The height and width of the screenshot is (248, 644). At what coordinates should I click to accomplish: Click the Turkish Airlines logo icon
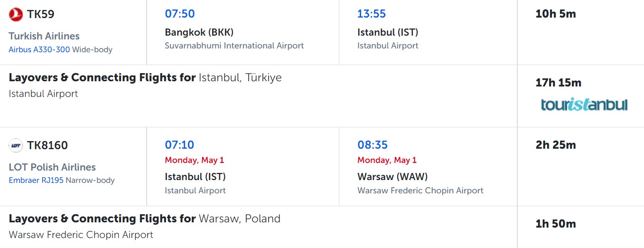(16, 15)
